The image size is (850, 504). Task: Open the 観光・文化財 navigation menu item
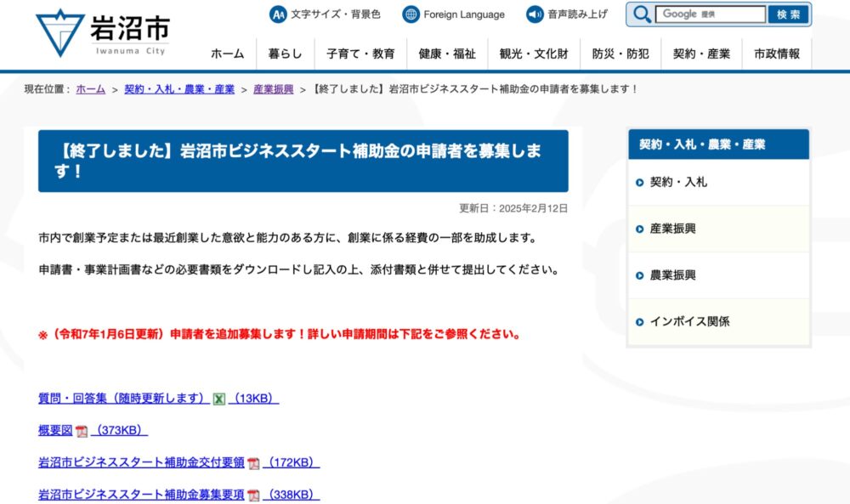534,54
